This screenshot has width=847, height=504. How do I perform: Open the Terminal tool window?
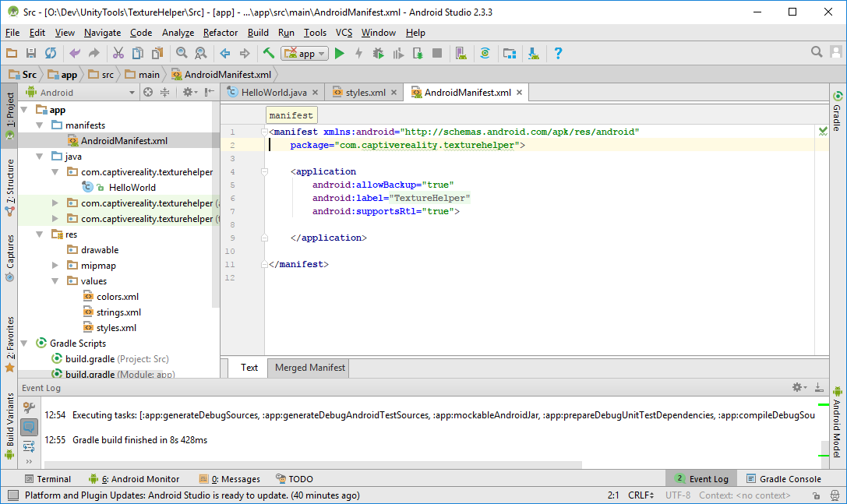click(48, 478)
